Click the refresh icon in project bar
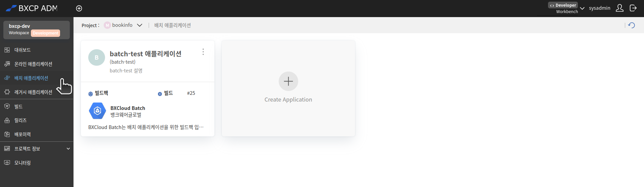 coord(632,25)
